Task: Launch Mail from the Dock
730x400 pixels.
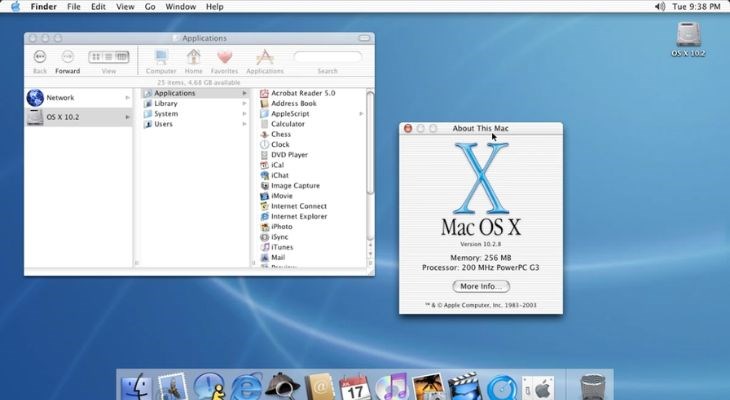Action: [x=173, y=387]
